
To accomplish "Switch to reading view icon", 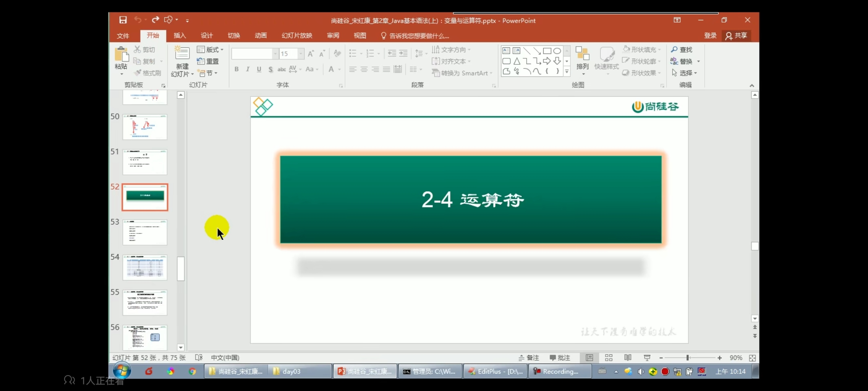I will [x=628, y=358].
